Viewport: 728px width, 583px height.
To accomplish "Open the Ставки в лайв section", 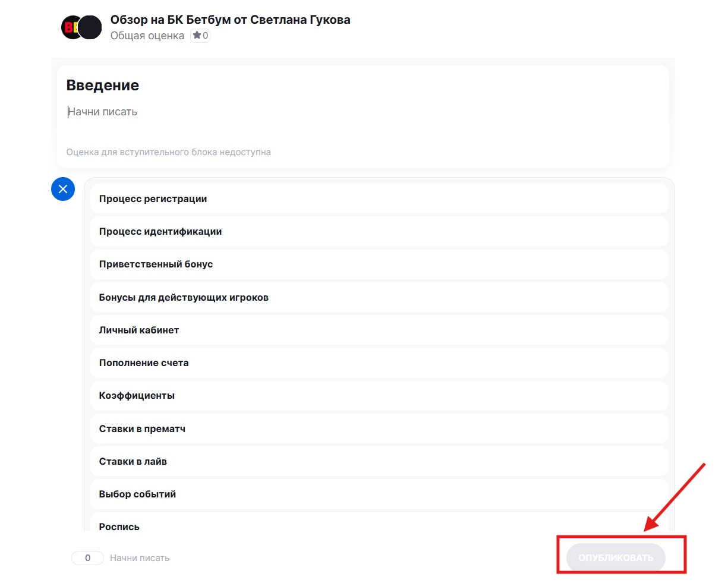I will (x=379, y=461).
